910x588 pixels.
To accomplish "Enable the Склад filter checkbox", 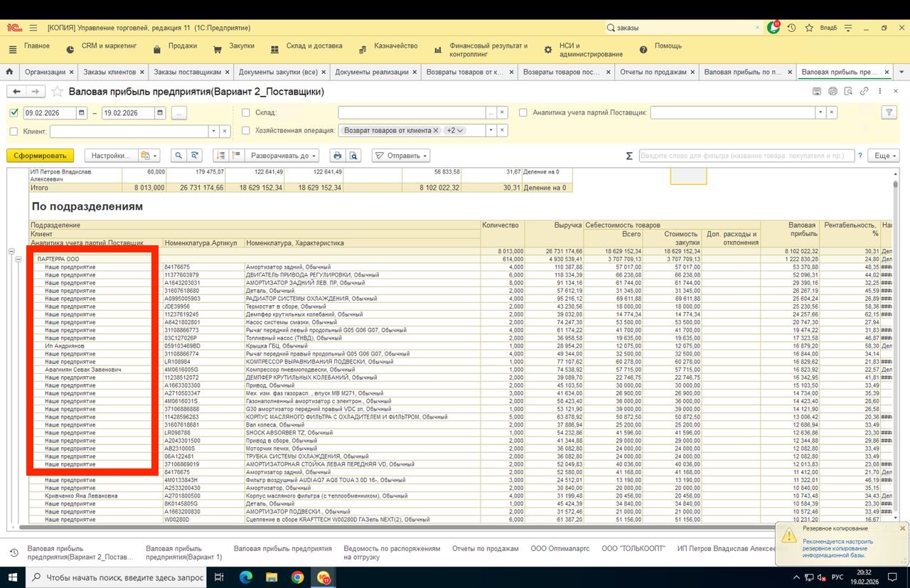I will coord(246,112).
